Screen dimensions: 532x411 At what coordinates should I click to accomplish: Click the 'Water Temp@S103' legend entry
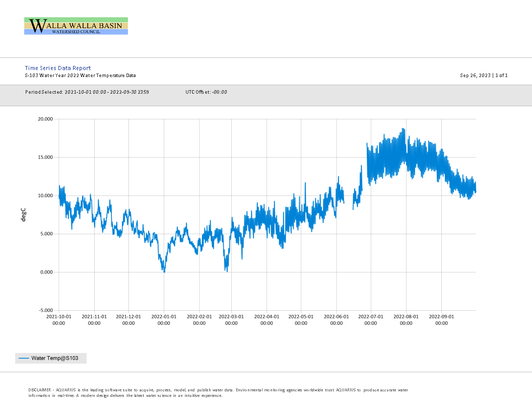51,358
